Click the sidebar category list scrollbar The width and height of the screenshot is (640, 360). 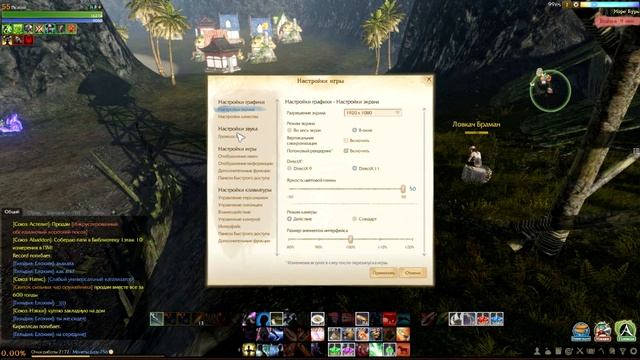278,178
